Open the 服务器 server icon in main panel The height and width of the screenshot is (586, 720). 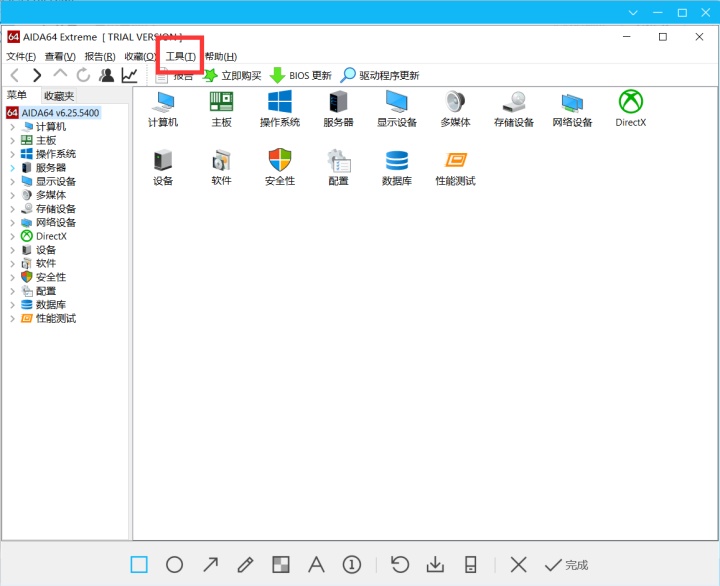tap(338, 109)
